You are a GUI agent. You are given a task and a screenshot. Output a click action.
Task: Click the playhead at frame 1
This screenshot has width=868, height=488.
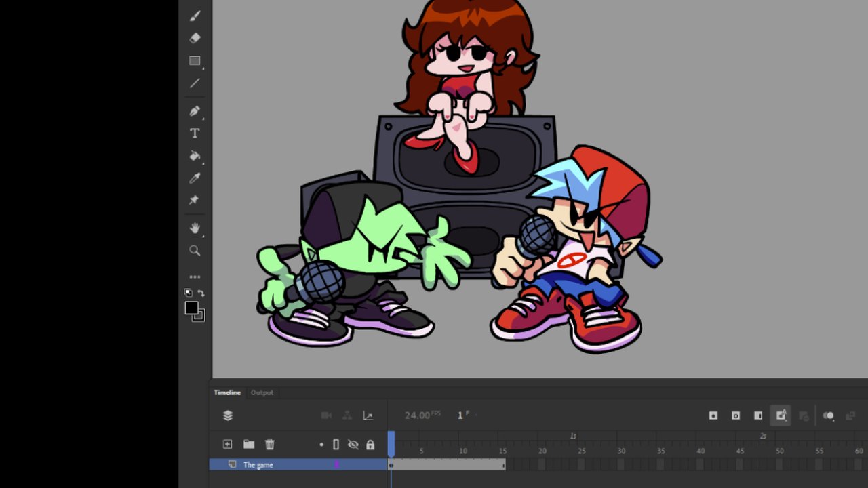click(391, 444)
